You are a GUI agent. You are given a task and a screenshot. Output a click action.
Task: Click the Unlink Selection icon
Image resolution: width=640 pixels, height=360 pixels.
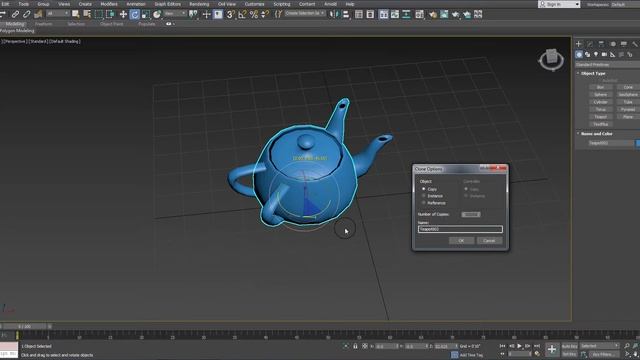(x=26, y=14)
